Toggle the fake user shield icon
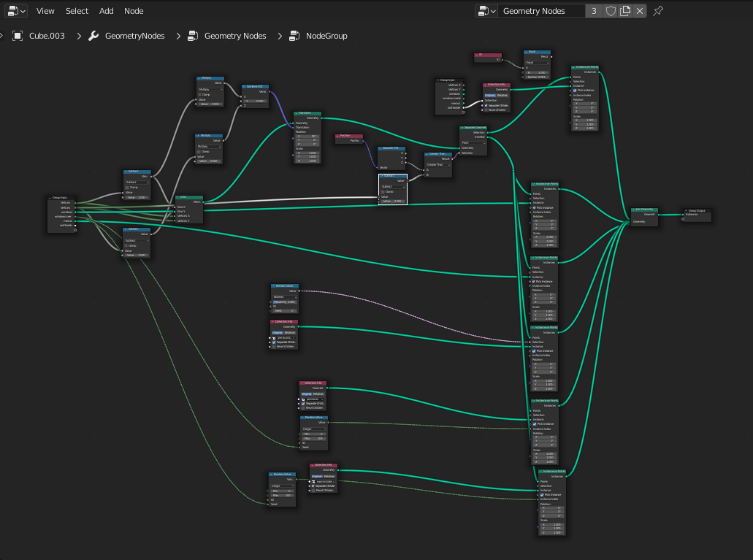The width and height of the screenshot is (753, 560). coord(611,11)
